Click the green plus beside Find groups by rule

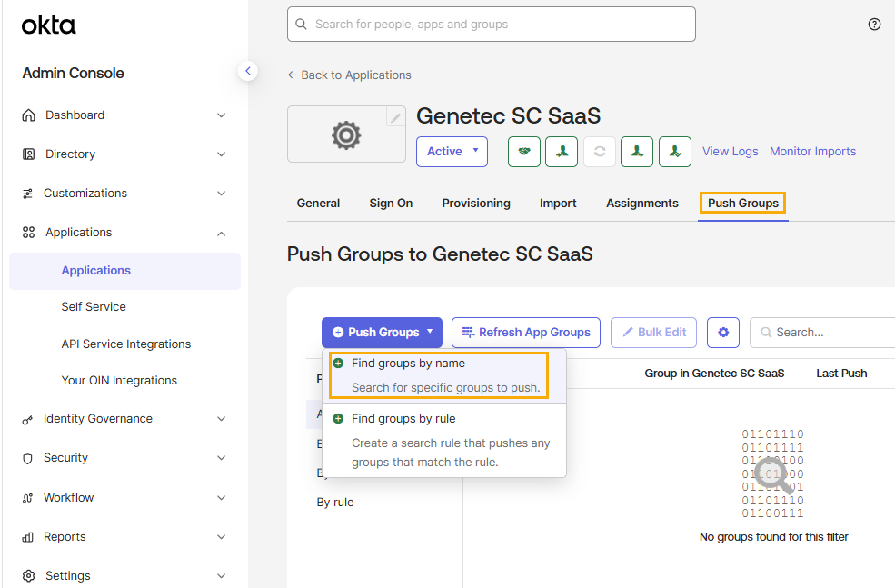click(338, 418)
